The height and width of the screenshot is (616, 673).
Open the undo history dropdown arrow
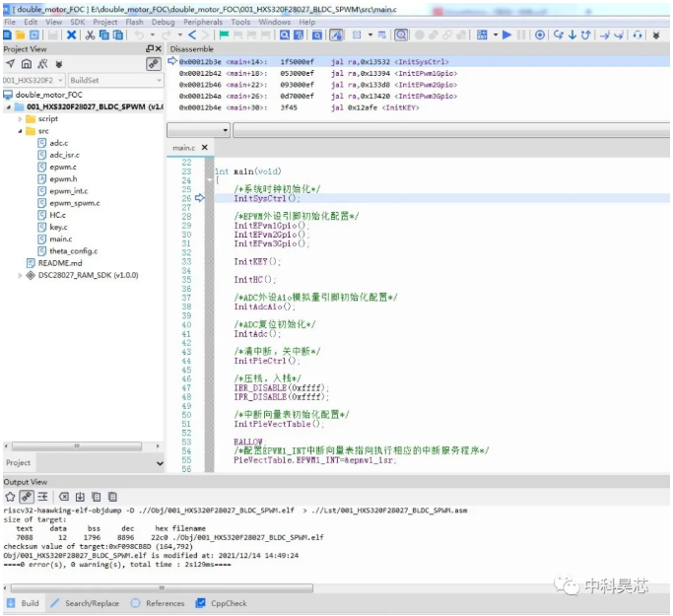153,35
